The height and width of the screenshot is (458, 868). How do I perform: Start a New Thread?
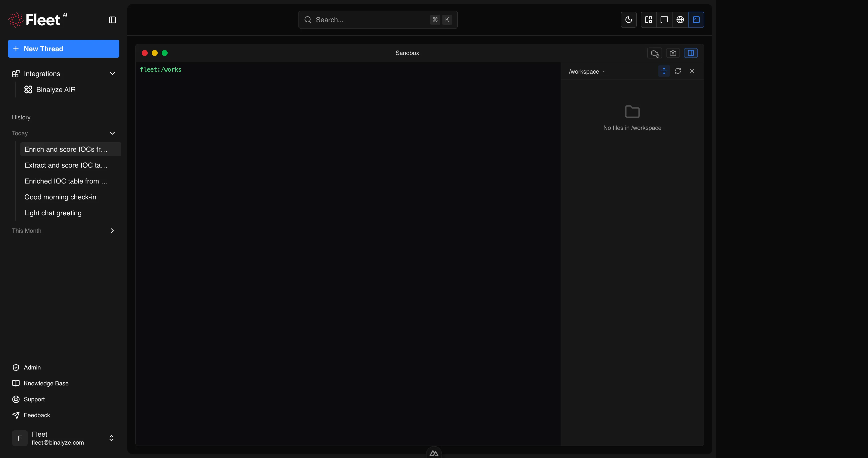pos(63,49)
